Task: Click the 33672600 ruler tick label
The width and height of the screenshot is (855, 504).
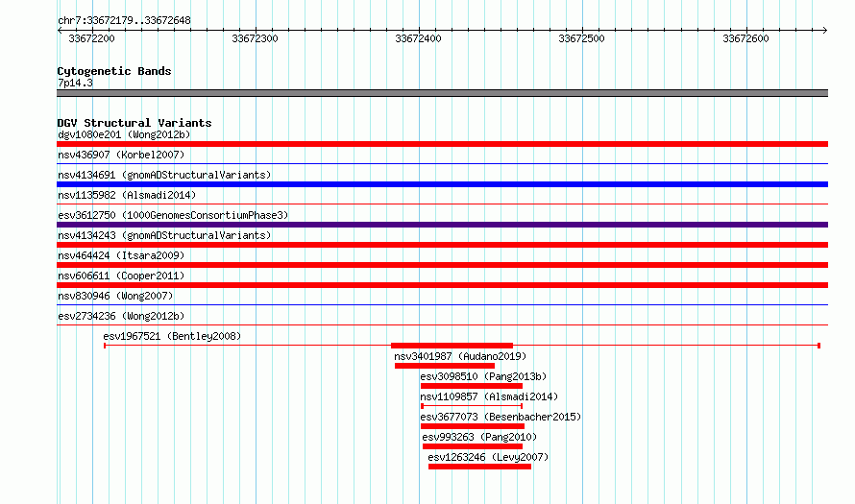Action: click(745, 38)
